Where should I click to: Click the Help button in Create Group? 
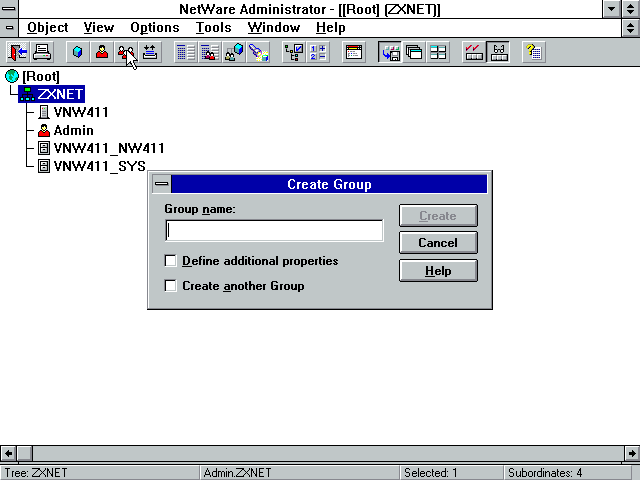pyautogui.click(x=438, y=271)
